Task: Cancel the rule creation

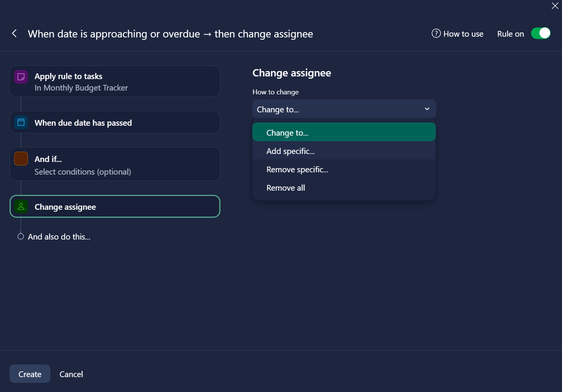Action: pyautogui.click(x=71, y=374)
